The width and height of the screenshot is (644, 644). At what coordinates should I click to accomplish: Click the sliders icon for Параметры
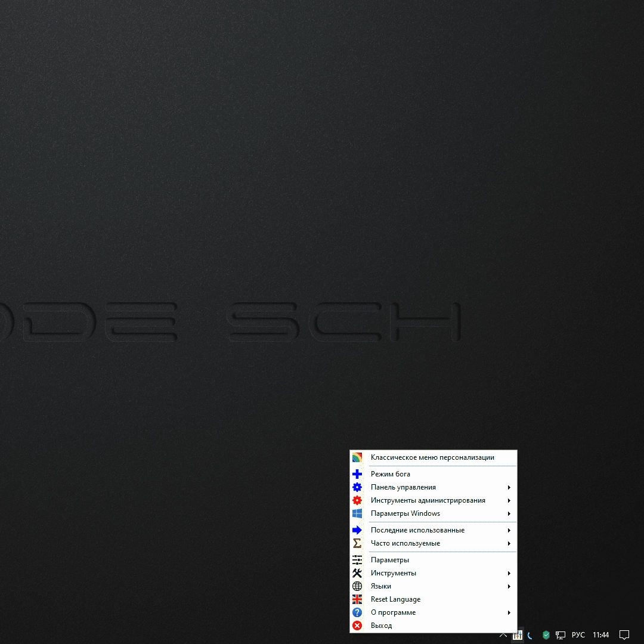click(x=357, y=560)
